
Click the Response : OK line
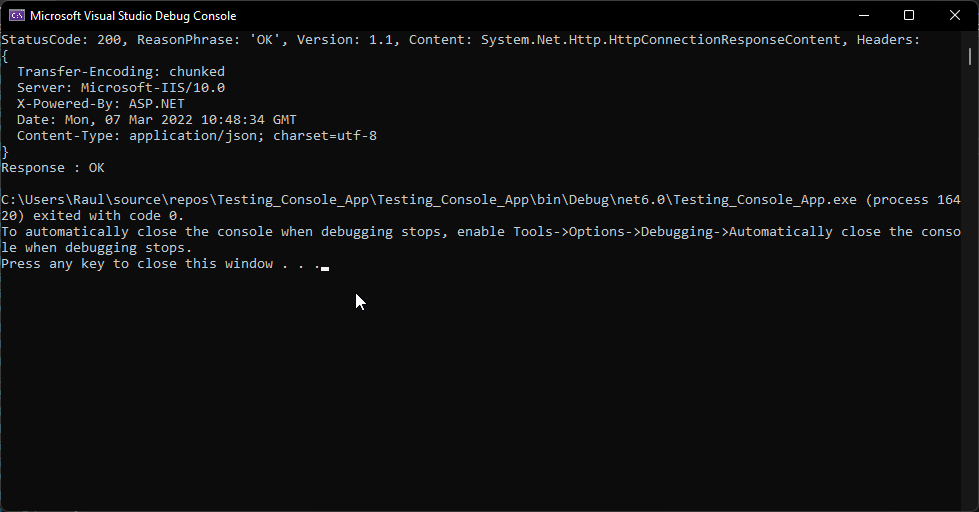pyautogui.click(x=53, y=167)
